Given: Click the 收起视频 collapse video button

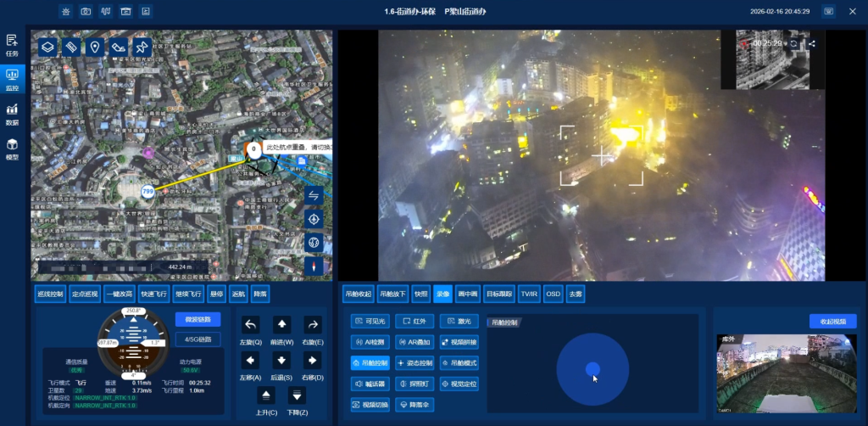Looking at the screenshot, I should coord(832,322).
